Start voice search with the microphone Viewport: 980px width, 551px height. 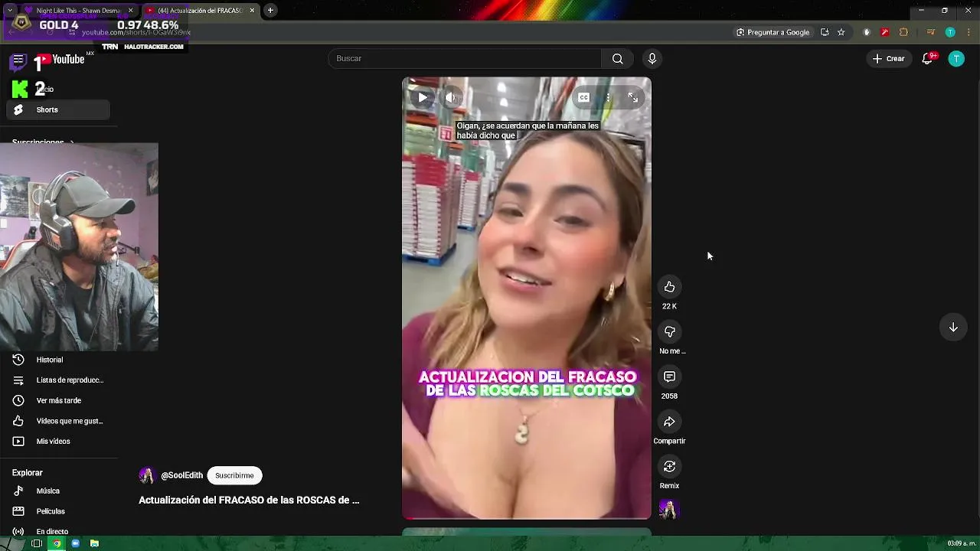652,59
